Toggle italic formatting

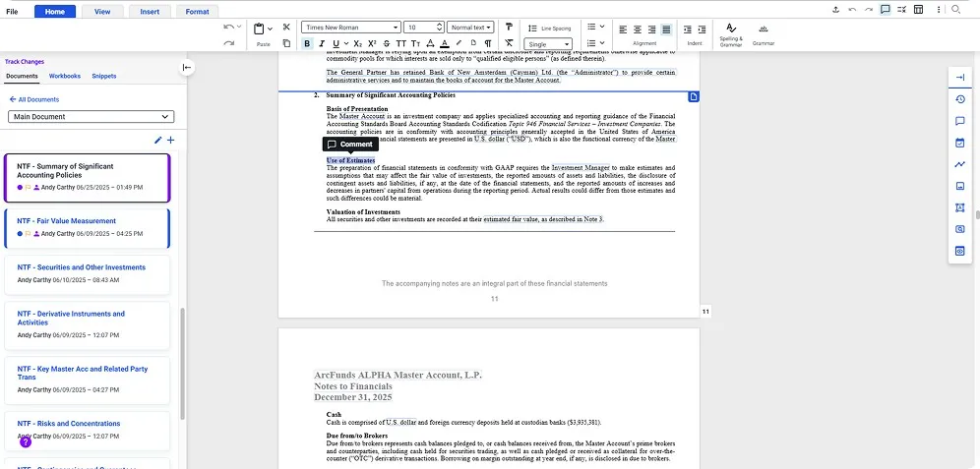tap(322, 43)
